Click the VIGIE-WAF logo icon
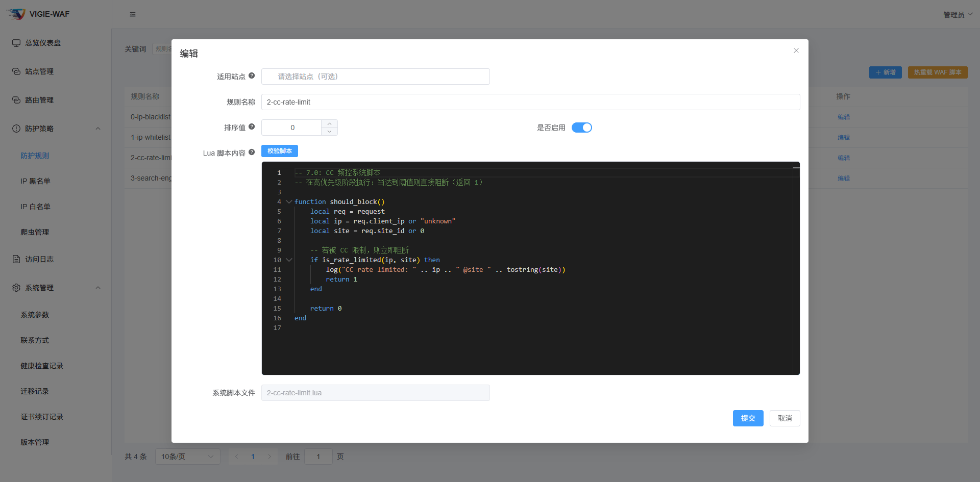 click(16, 14)
